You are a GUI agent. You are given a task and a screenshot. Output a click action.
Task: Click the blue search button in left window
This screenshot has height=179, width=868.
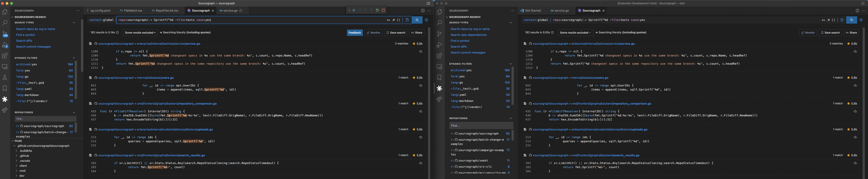(417, 20)
